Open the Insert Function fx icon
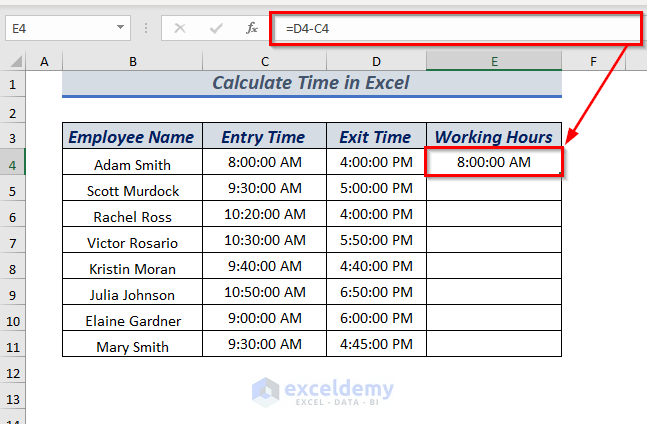 pos(252,28)
